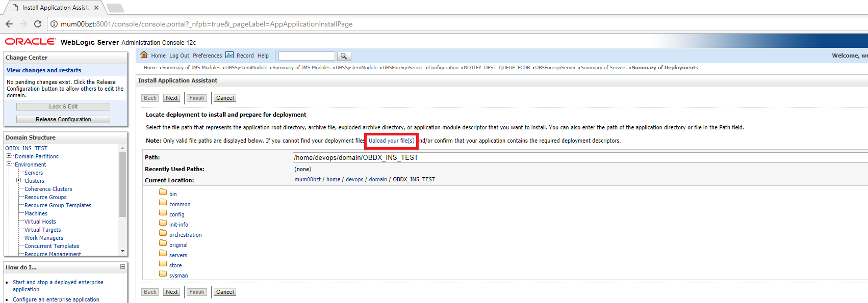
Task: Select the Install Application Assistant browser tab
Action: click(x=55, y=8)
